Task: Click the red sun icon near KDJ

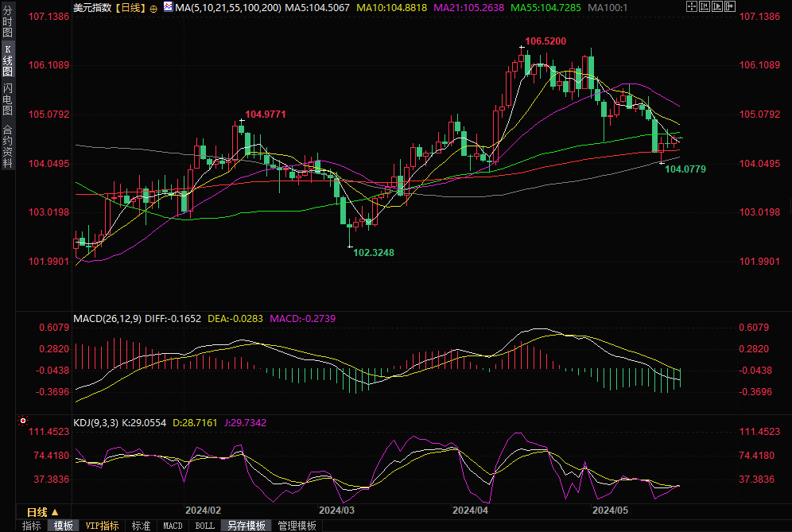Action: point(23,421)
